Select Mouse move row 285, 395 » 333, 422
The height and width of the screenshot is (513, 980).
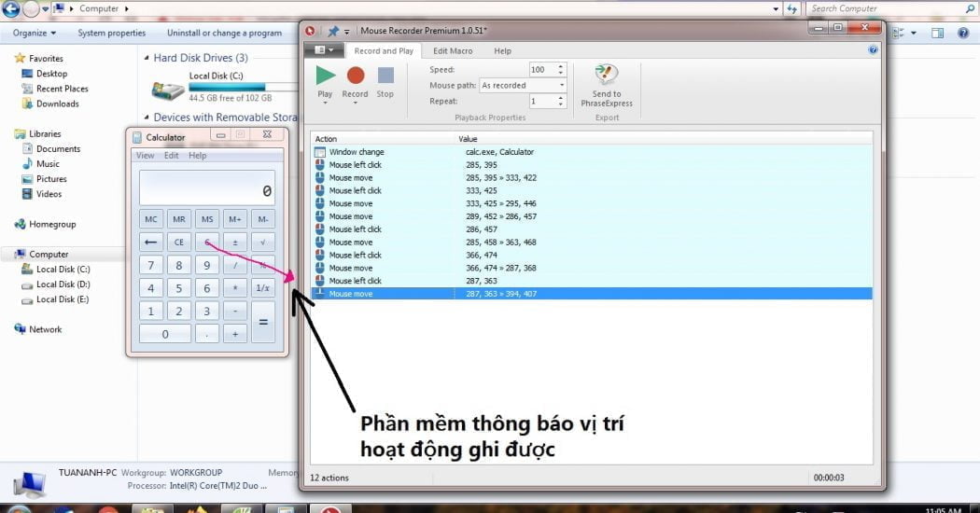coord(591,177)
